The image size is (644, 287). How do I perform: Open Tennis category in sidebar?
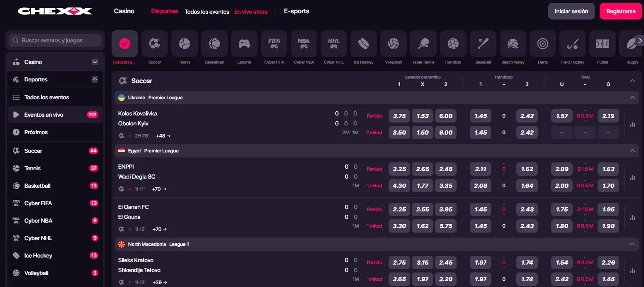point(55,168)
